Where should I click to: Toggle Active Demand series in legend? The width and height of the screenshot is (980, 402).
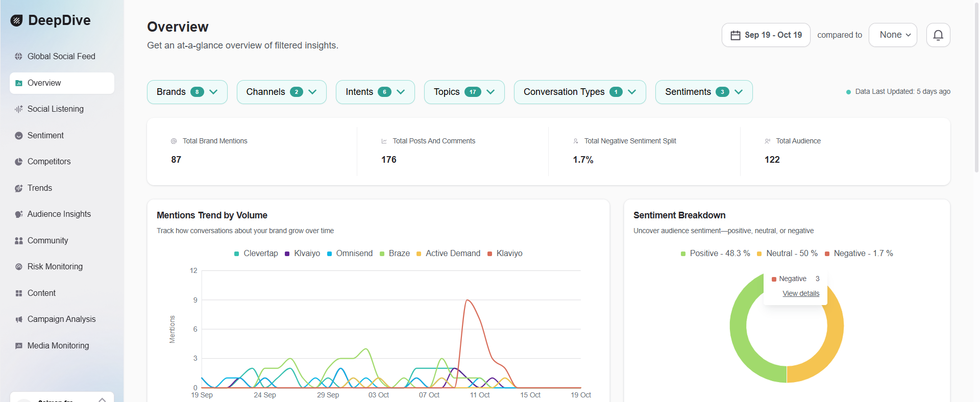[448, 254]
